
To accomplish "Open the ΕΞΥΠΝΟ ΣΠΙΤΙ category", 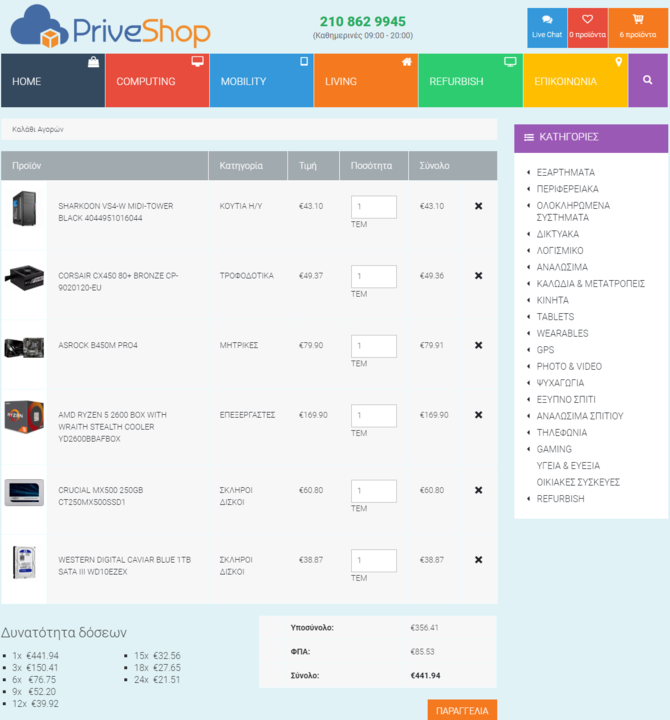I will pos(566,399).
